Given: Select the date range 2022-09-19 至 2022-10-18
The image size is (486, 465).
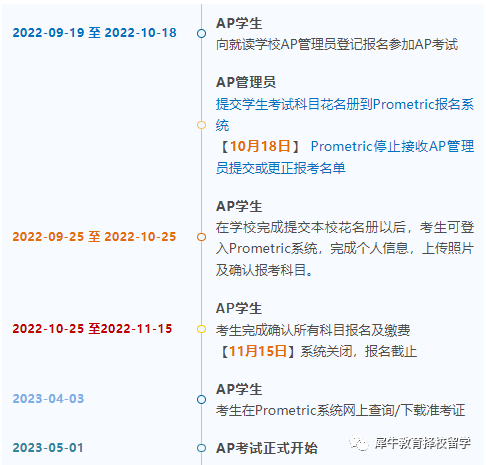Looking at the screenshot, I should [x=94, y=33].
